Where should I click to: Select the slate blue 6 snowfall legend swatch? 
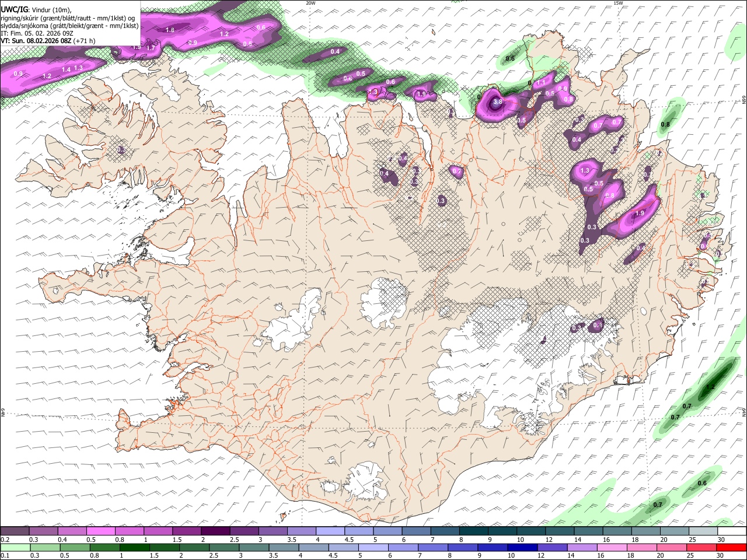pos(416,531)
